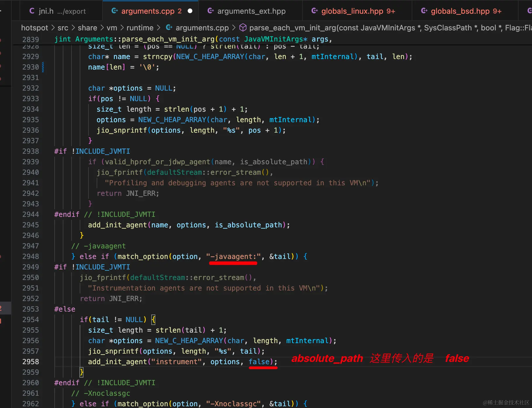This screenshot has height=408, width=532.
Task: Click the sticky header line 2839 function signature
Action: pos(193,39)
